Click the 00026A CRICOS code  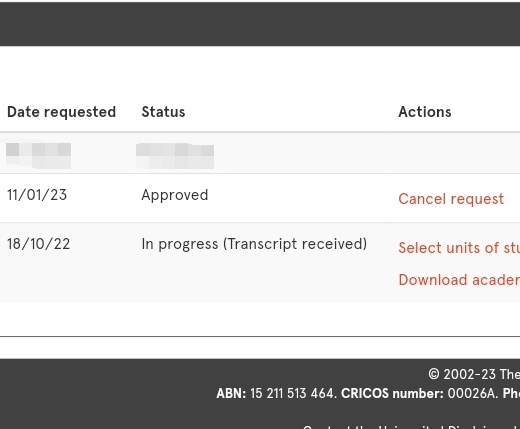click(x=473, y=394)
